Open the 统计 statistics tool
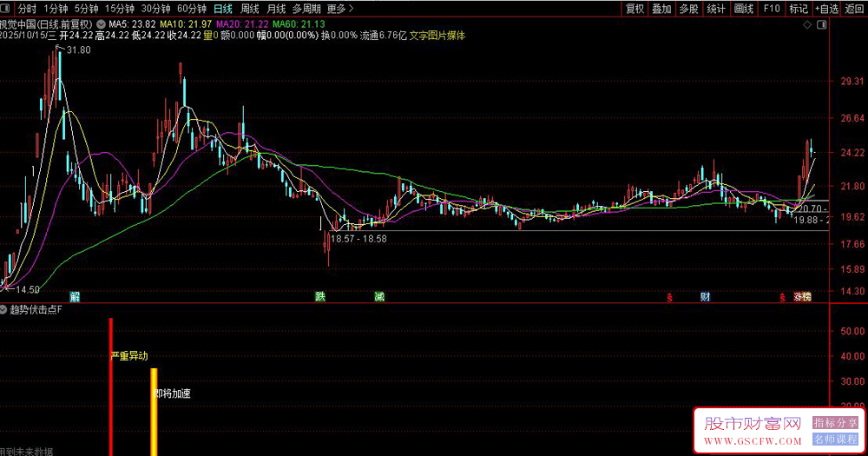This screenshot has height=456, width=868. tap(716, 9)
